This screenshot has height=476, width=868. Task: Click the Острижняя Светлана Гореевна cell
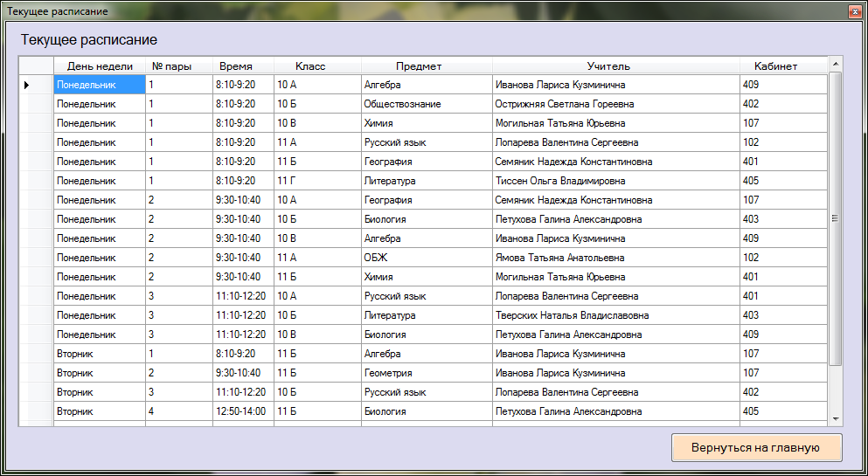pos(616,104)
